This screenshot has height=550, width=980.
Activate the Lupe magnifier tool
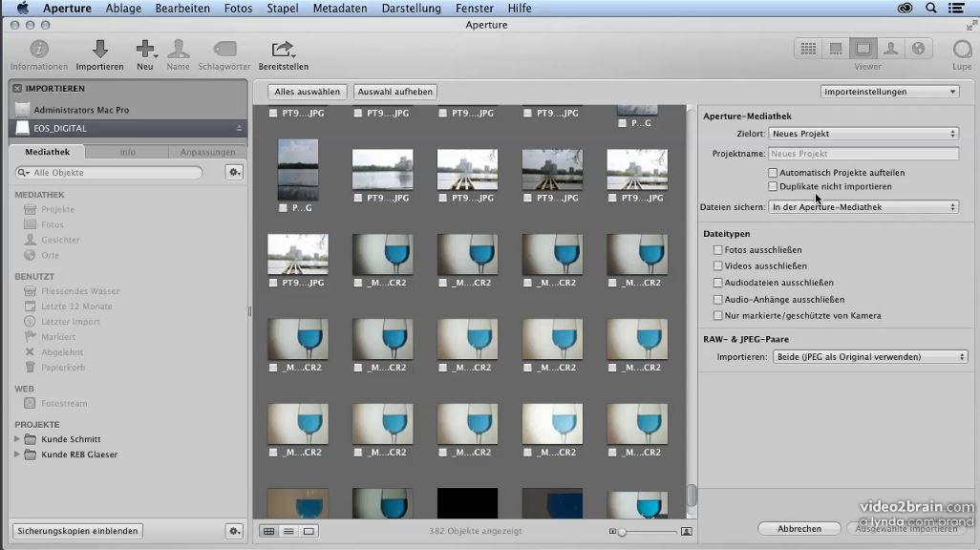(962, 49)
